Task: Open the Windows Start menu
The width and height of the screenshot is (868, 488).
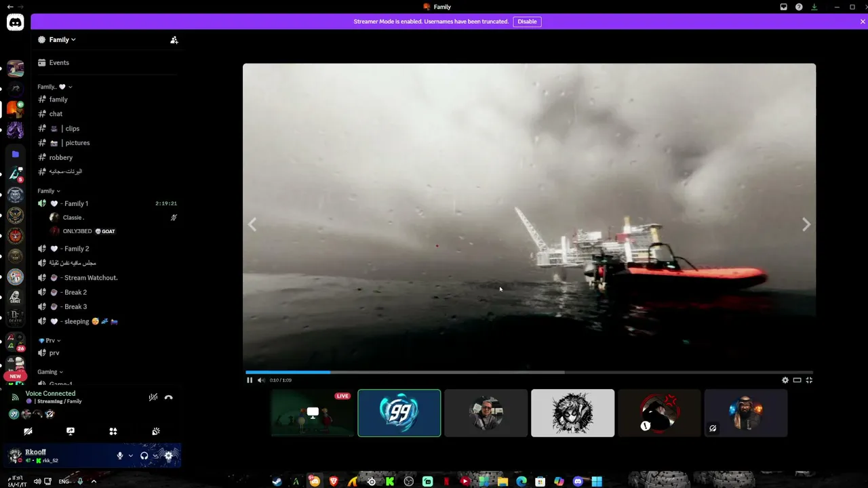Action: coord(597,481)
